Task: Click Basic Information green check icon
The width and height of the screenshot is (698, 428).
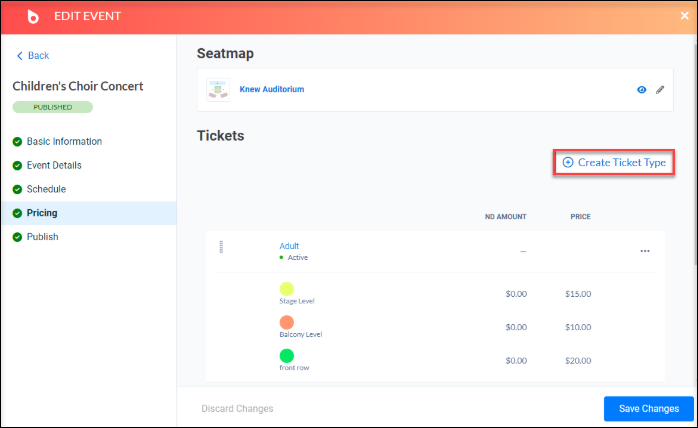Action: click(x=17, y=142)
